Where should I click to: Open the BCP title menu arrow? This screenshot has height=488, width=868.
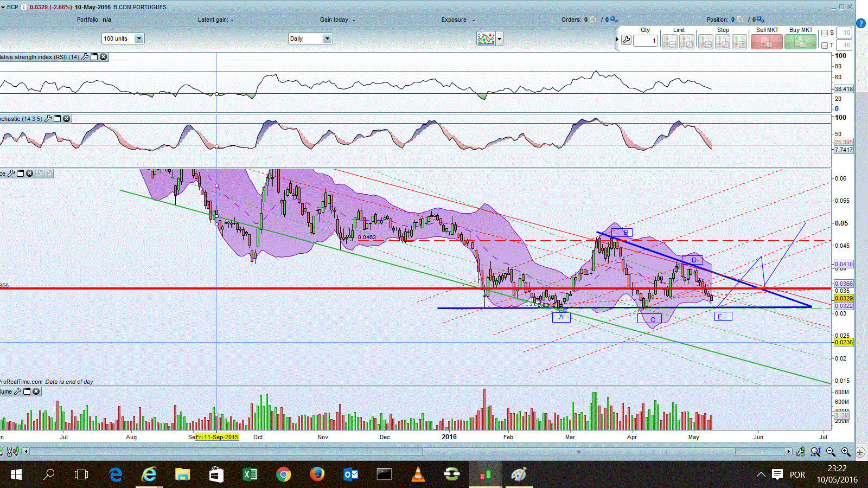[3, 7]
